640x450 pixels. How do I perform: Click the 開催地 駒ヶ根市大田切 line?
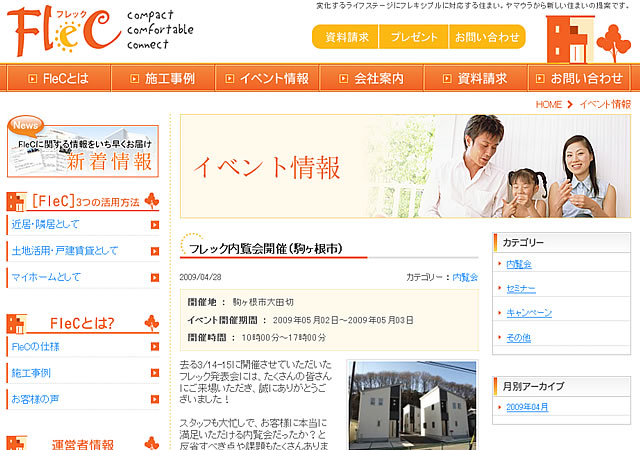240,302
